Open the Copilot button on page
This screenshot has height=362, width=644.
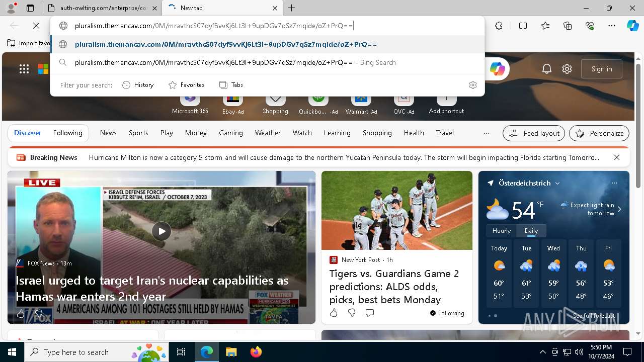[497, 69]
